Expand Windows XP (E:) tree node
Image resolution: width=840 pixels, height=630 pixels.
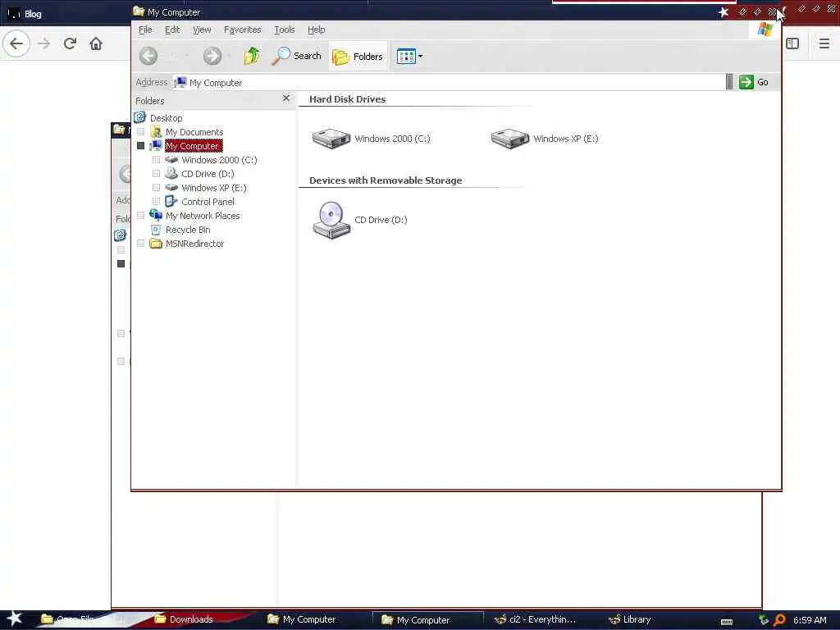pos(157,188)
